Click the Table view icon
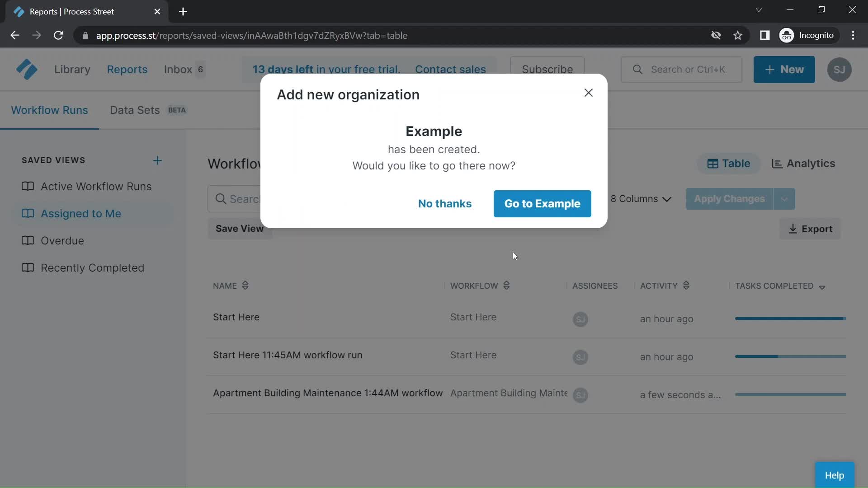 [x=713, y=163]
